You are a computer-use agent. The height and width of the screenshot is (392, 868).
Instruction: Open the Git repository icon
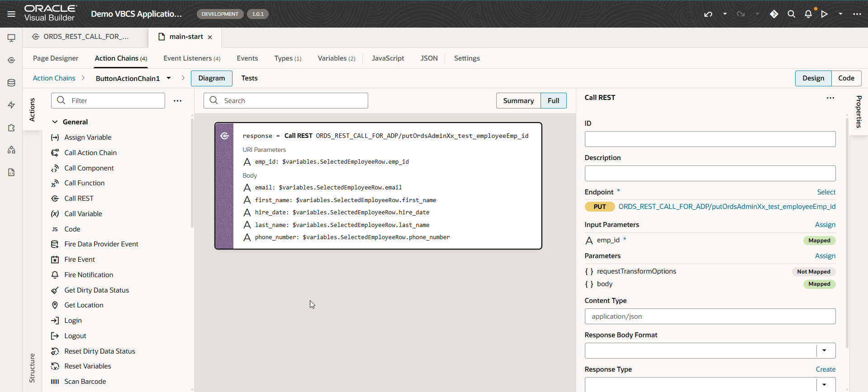click(774, 14)
